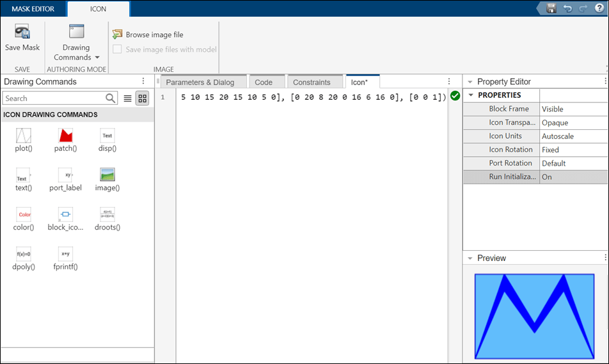Click the Help question mark button
The height and width of the screenshot is (364, 609).
click(x=599, y=8)
